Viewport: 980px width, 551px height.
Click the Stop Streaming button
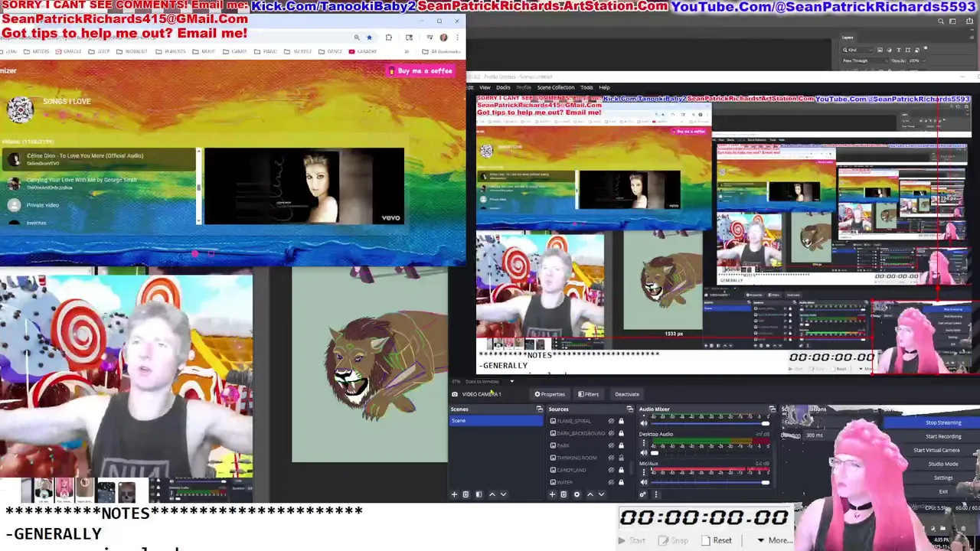[x=932, y=422]
